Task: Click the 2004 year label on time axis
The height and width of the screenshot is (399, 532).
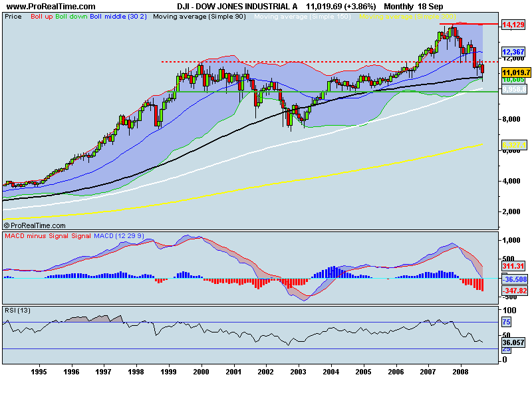Action: (x=331, y=372)
